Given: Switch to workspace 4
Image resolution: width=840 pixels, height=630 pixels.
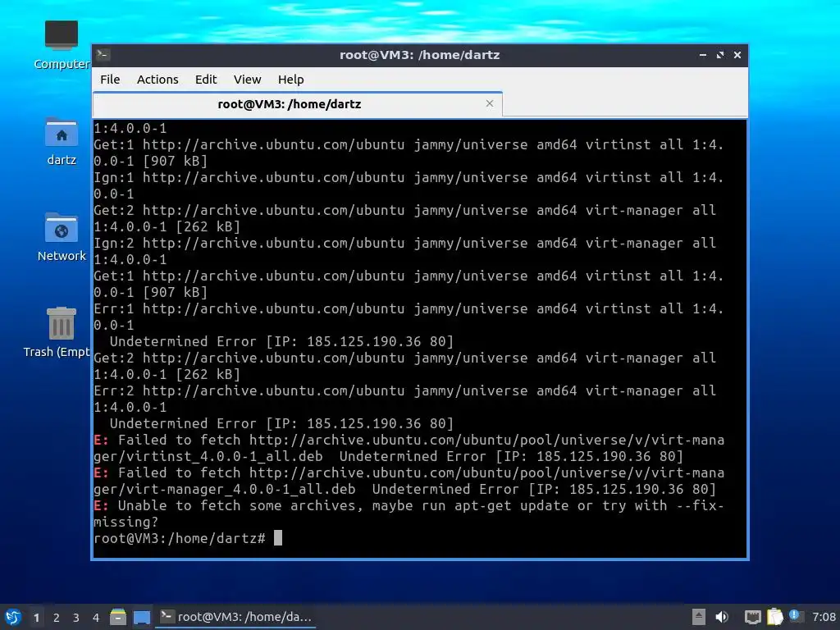Looking at the screenshot, I should pos(96,618).
